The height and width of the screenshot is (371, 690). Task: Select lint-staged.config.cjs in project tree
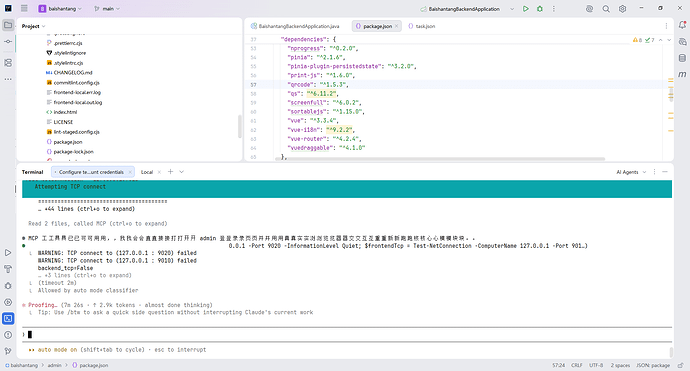[x=76, y=132]
